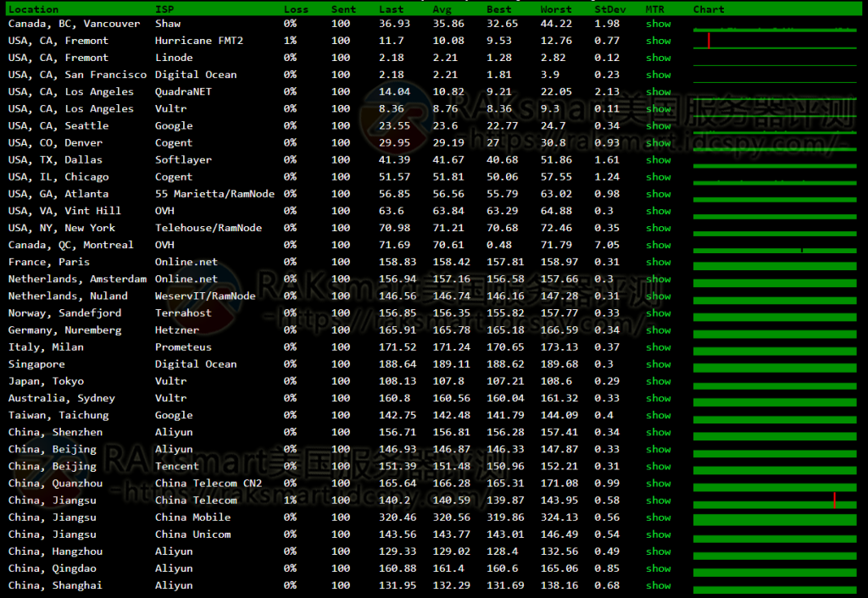
Task: Click the "China, Quanzhou" location cell
Action: coord(55,484)
